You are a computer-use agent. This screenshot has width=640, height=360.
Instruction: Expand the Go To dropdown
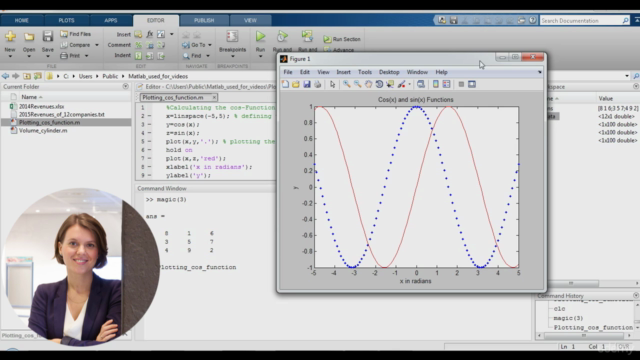[x=210, y=45]
